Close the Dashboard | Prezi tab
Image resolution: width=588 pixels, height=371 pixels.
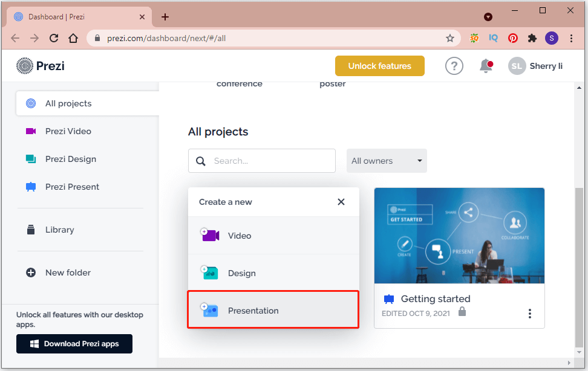[142, 17]
